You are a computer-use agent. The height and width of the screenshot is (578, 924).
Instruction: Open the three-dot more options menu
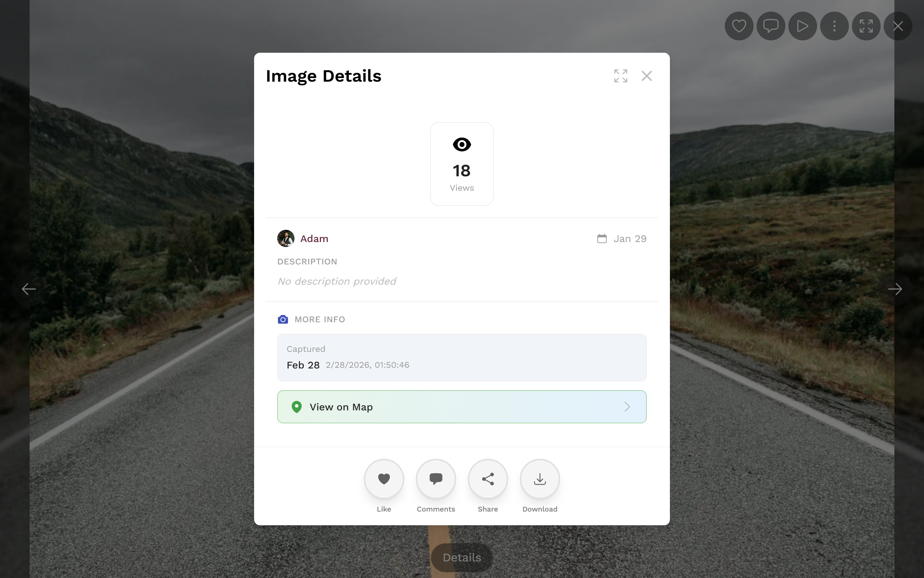pyautogui.click(x=834, y=26)
